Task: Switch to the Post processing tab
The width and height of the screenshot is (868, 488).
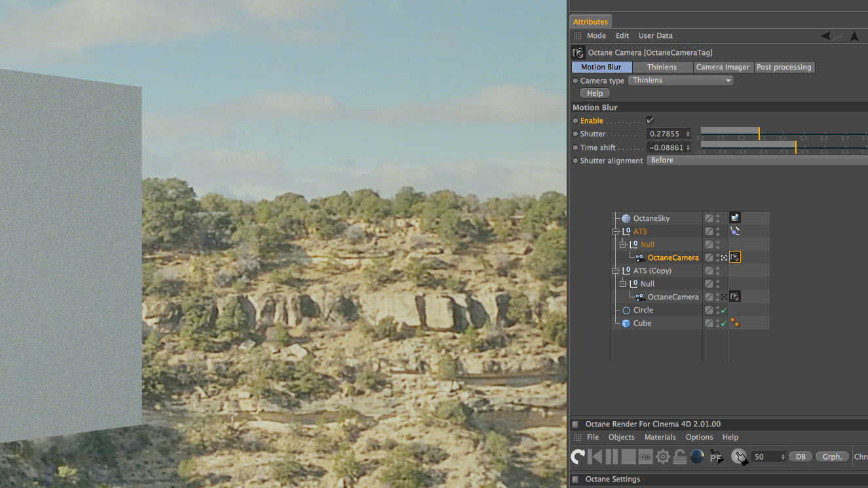Action: [784, 67]
